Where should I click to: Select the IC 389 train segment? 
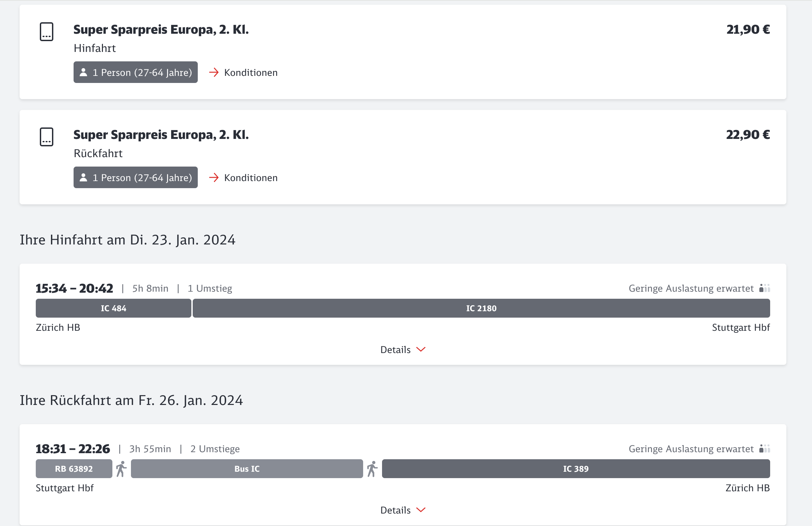575,469
